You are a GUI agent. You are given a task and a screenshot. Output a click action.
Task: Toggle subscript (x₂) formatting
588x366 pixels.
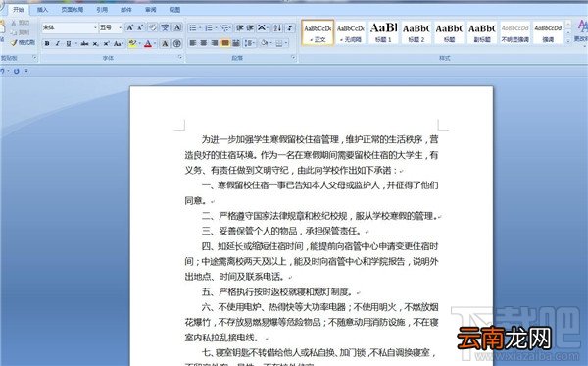click(95, 43)
